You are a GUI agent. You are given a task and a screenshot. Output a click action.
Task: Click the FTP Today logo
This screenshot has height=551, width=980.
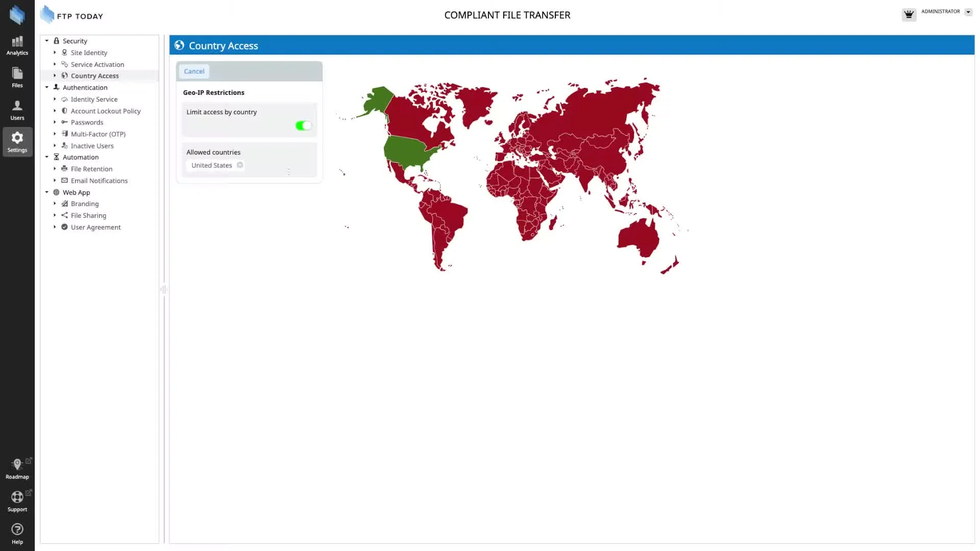pos(71,15)
